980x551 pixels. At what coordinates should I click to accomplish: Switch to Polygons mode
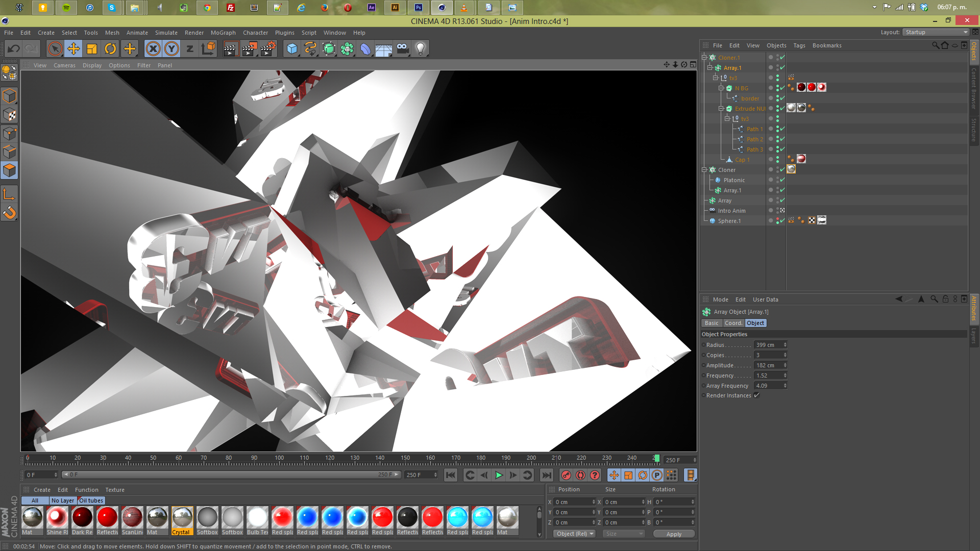(x=10, y=170)
